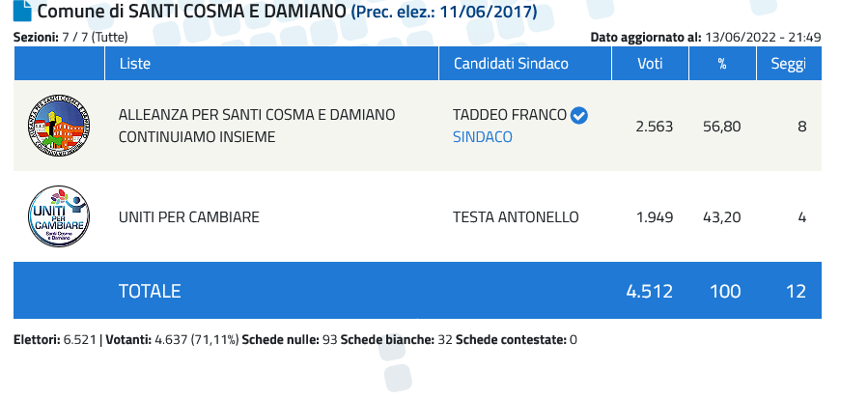The width and height of the screenshot is (868, 400).
Task: Open the previous election date link 11/06/2017
Action: click(444, 11)
